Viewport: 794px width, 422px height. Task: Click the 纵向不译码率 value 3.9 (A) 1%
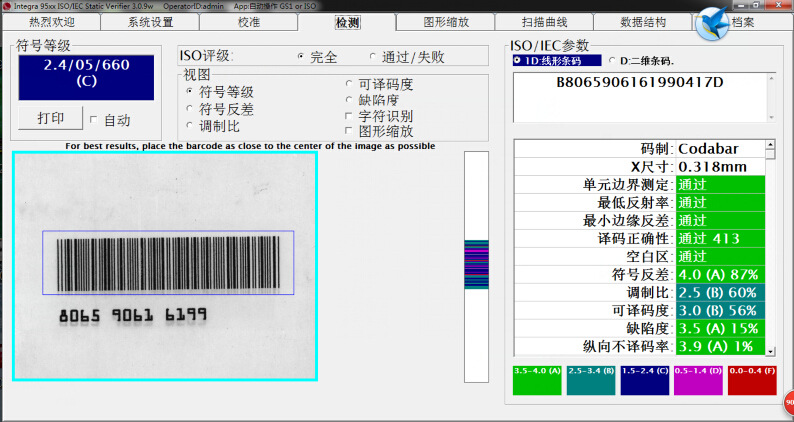pyautogui.click(x=721, y=347)
